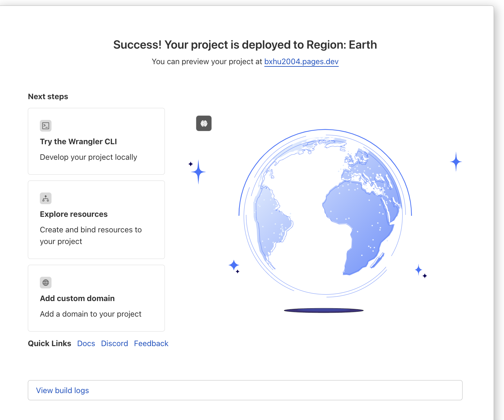Click "Add a domain to your project" text
Screen dimensions: 504x420
[91, 314]
